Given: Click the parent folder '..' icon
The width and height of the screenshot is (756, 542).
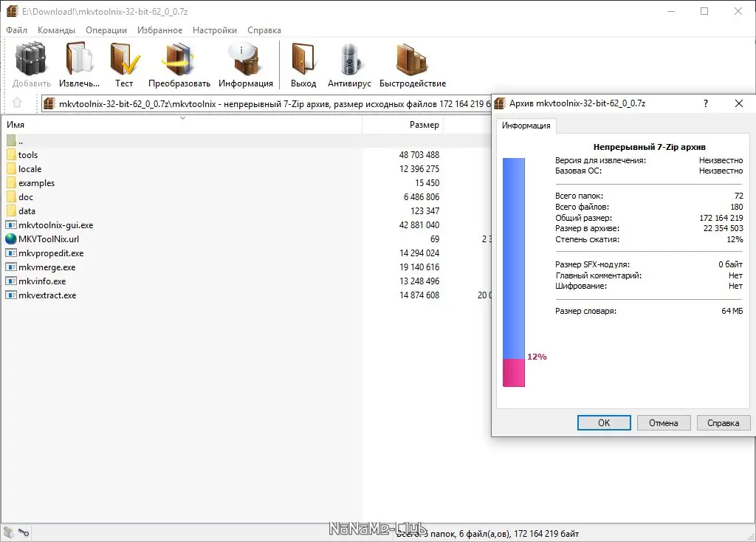Looking at the screenshot, I should click(12, 141).
